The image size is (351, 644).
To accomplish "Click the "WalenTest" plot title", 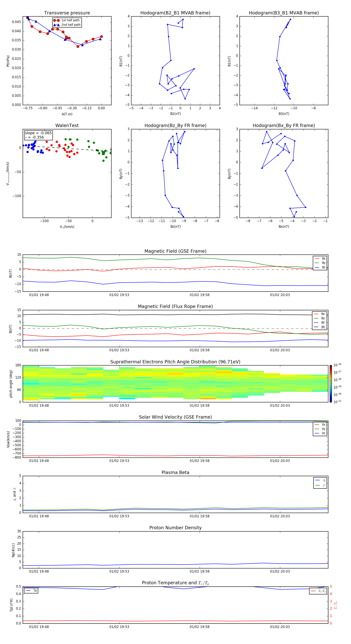I will [x=67, y=125].
